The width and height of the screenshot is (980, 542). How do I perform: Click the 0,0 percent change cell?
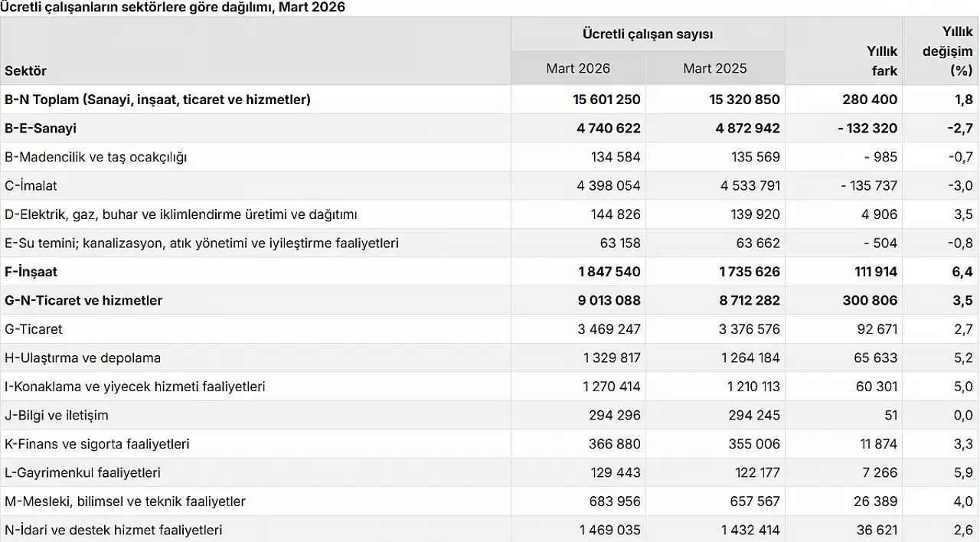coord(963,416)
